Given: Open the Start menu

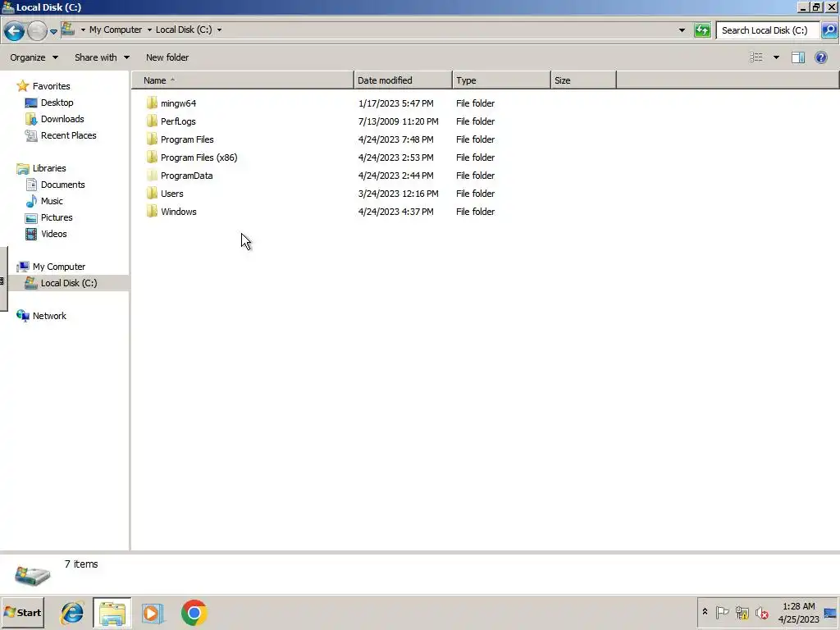Looking at the screenshot, I should point(22,612).
